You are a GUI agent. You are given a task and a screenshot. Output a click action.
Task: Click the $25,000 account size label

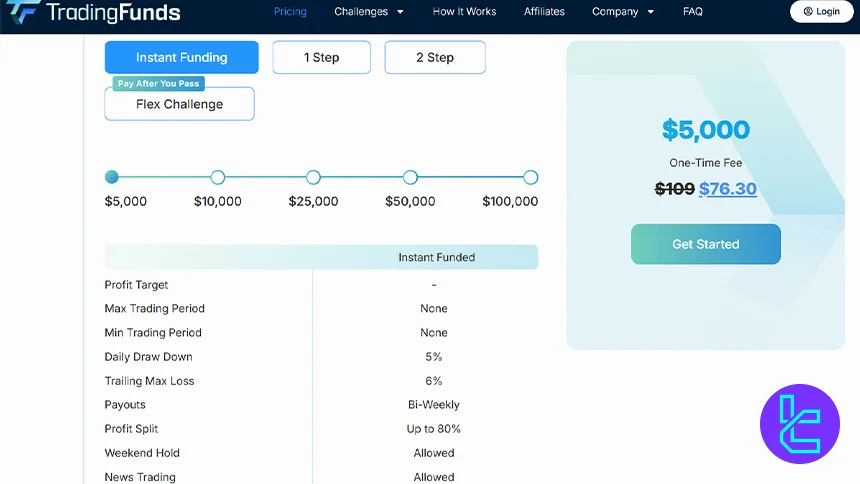tap(313, 201)
